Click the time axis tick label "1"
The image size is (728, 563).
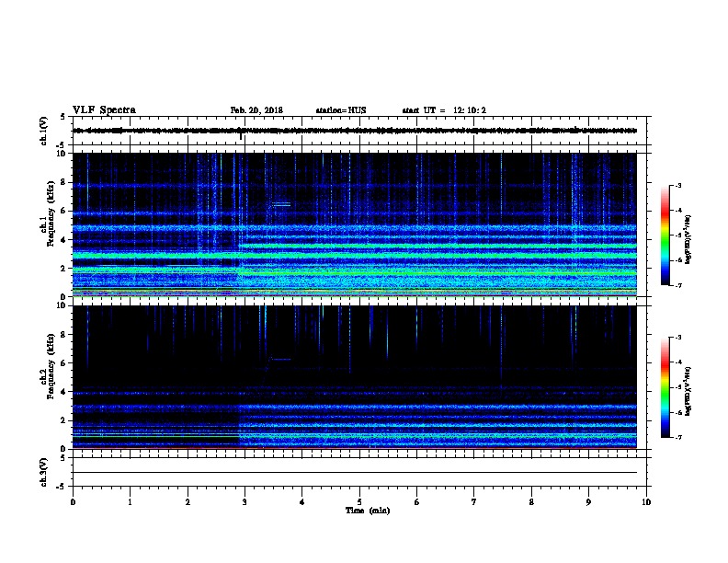(x=130, y=501)
